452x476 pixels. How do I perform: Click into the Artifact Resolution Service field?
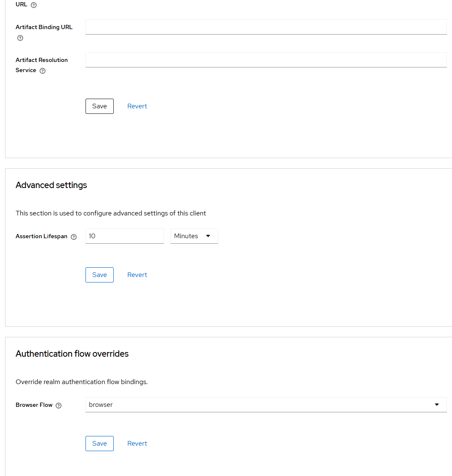(266, 60)
